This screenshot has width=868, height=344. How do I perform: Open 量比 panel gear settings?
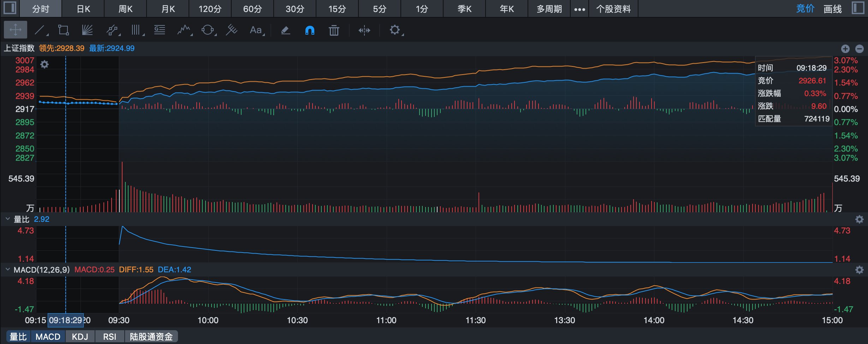pos(859,219)
